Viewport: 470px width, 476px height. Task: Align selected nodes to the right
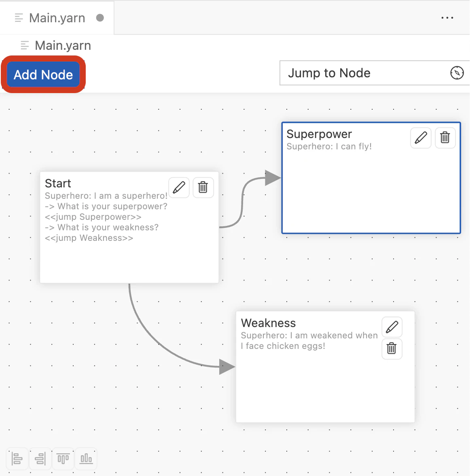click(x=40, y=459)
